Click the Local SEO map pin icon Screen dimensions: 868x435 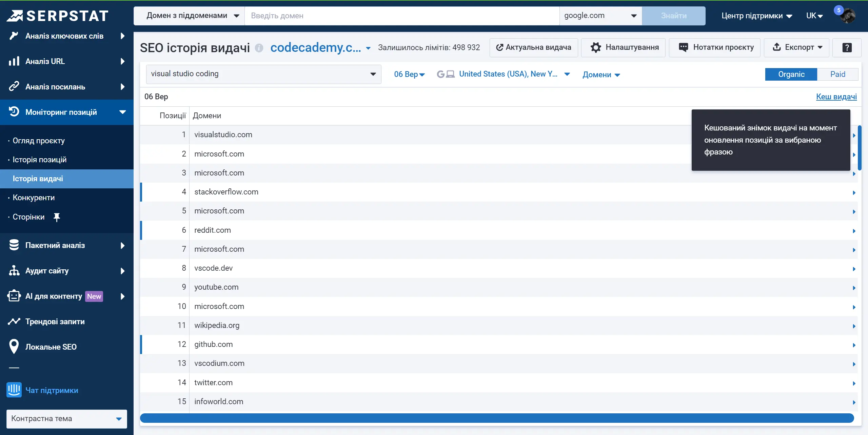pos(14,347)
